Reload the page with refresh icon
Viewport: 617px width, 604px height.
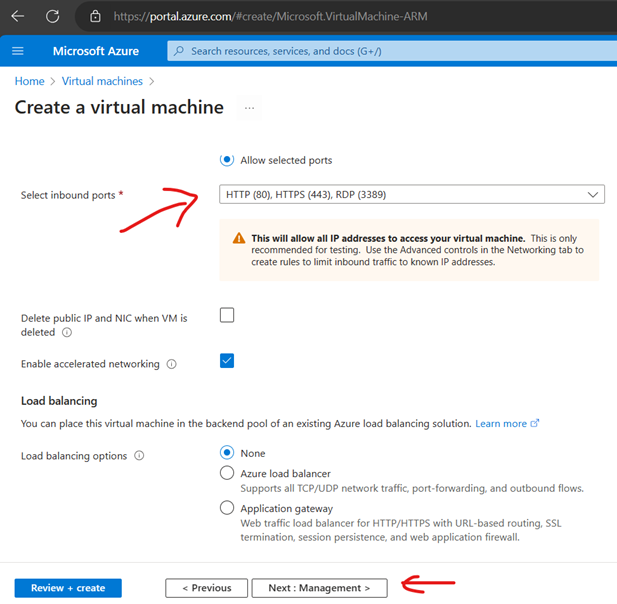point(52,16)
